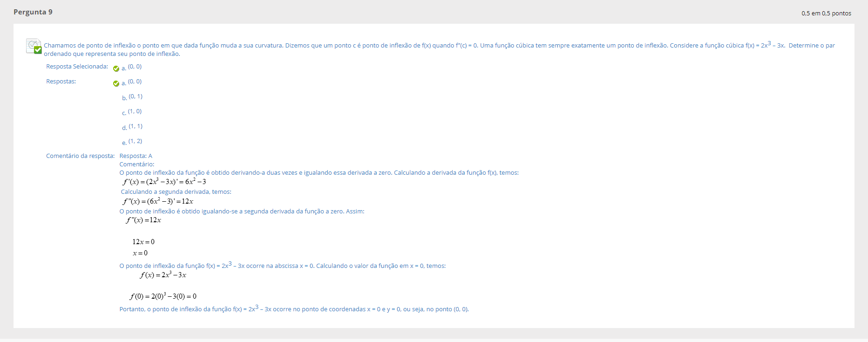Click the green checkmark in the Respostas list
This screenshot has width=868, height=342.
coord(116,83)
